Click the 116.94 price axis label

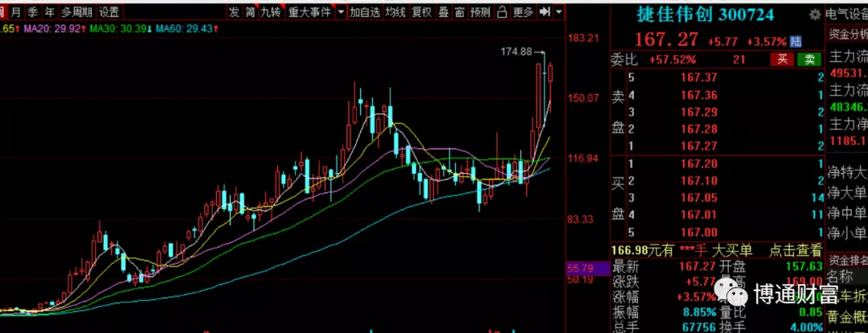pos(584,159)
